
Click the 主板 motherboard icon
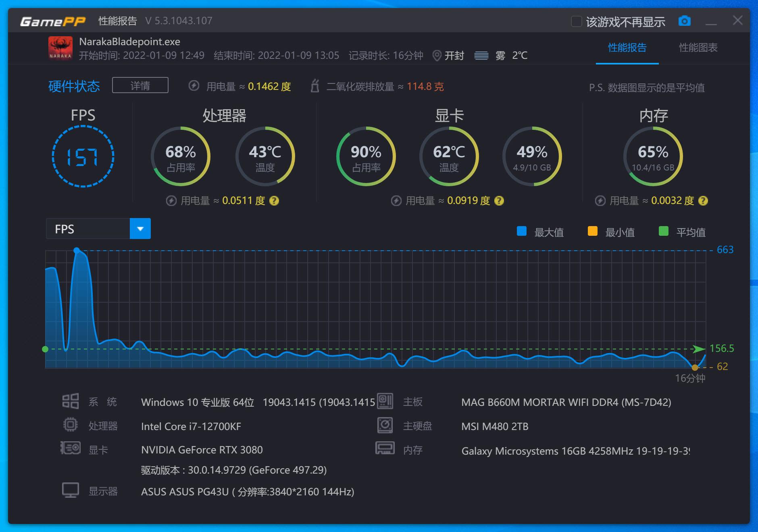(385, 401)
